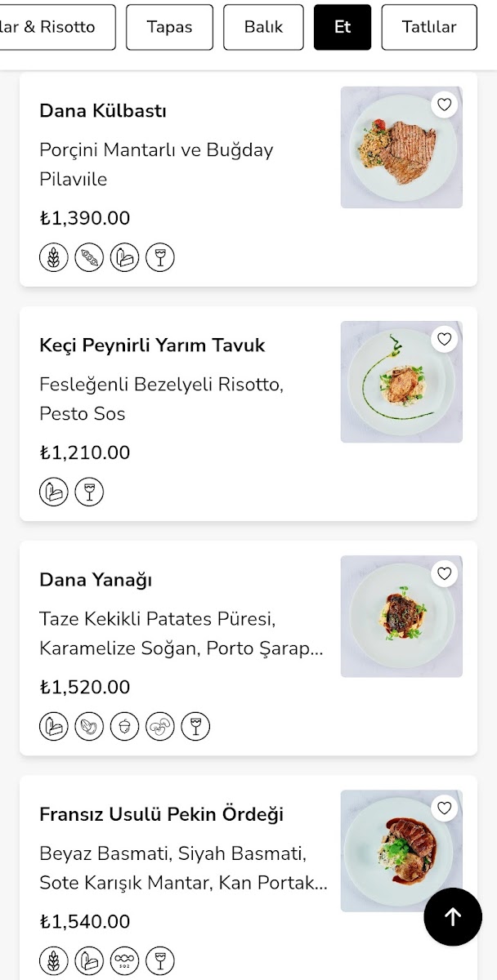Open the Dana Külbastı dish title
The height and width of the screenshot is (980, 497).
click(x=103, y=111)
